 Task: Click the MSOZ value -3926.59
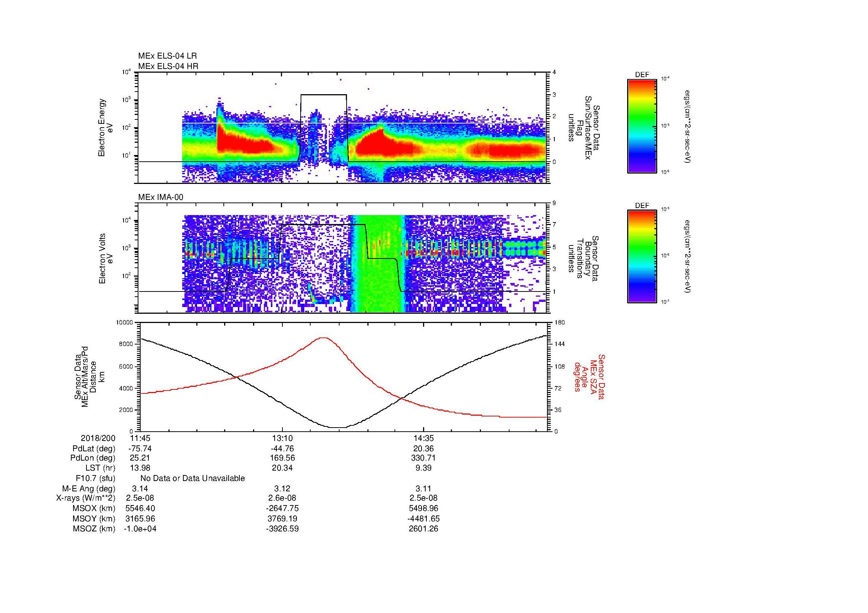pos(282,529)
